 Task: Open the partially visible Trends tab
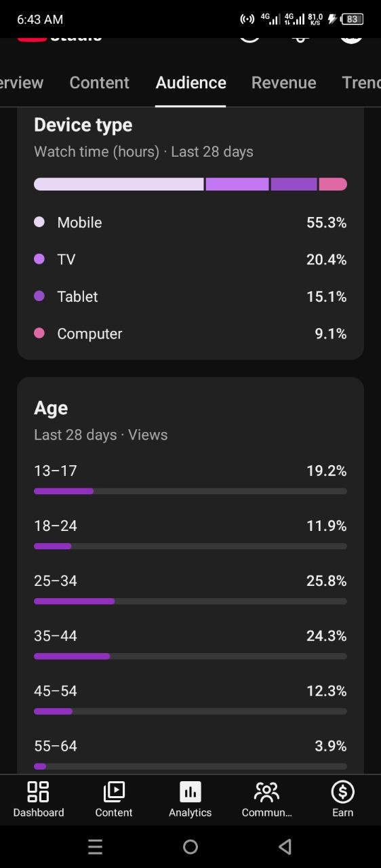click(x=361, y=83)
